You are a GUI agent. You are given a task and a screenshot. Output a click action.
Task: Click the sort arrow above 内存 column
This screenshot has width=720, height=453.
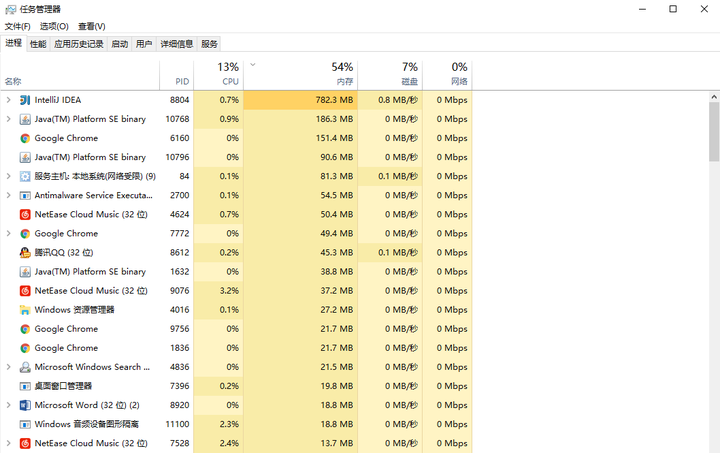253,65
